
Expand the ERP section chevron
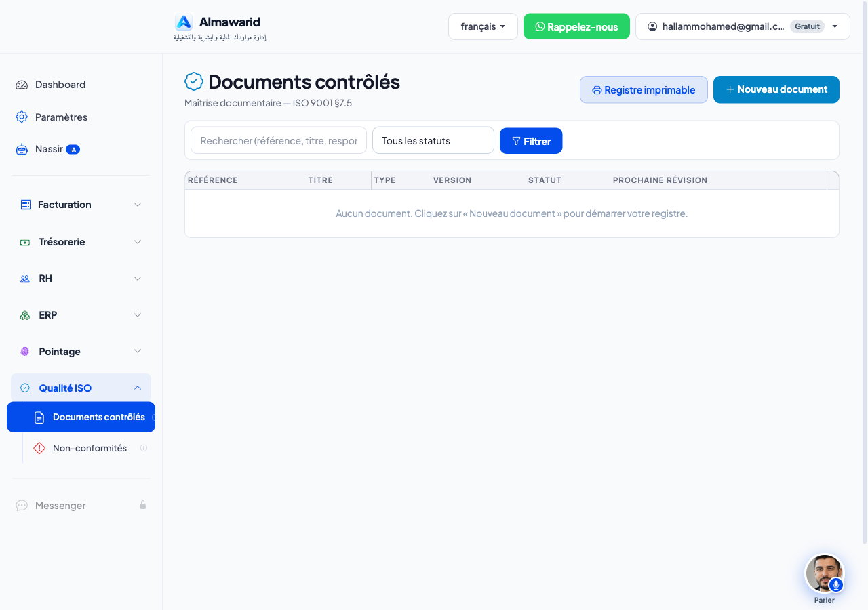pyautogui.click(x=138, y=315)
